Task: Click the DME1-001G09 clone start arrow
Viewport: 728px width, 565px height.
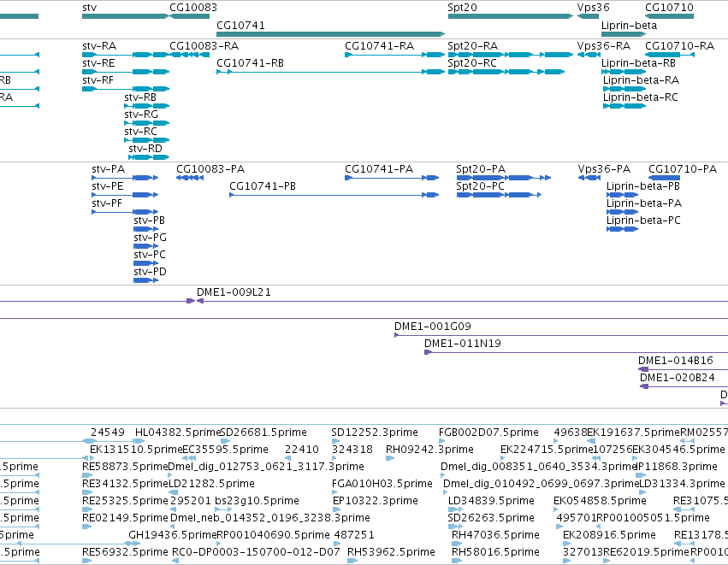Action: coord(396,335)
